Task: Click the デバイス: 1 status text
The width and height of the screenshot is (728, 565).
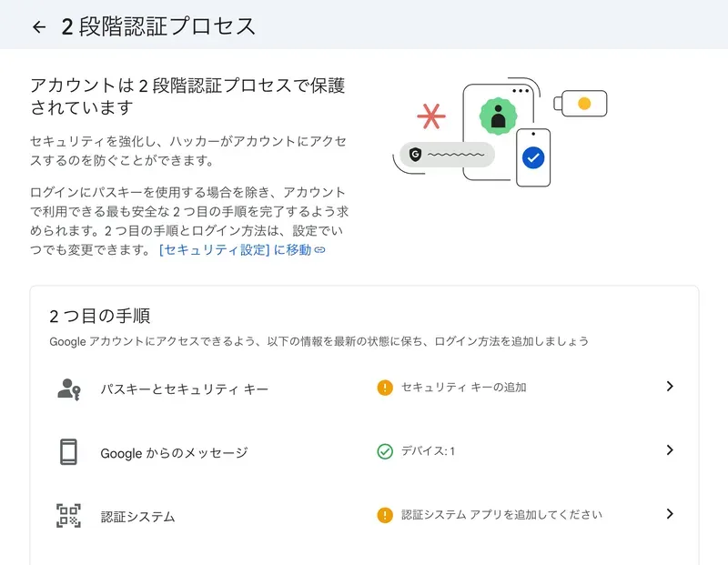Action: [428, 450]
